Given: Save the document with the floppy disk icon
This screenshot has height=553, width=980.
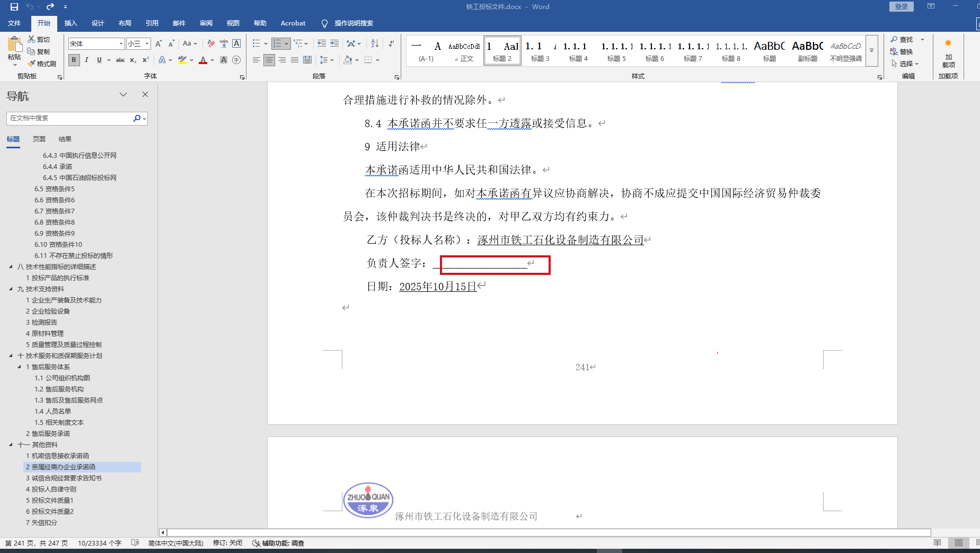Looking at the screenshot, I should [14, 7].
